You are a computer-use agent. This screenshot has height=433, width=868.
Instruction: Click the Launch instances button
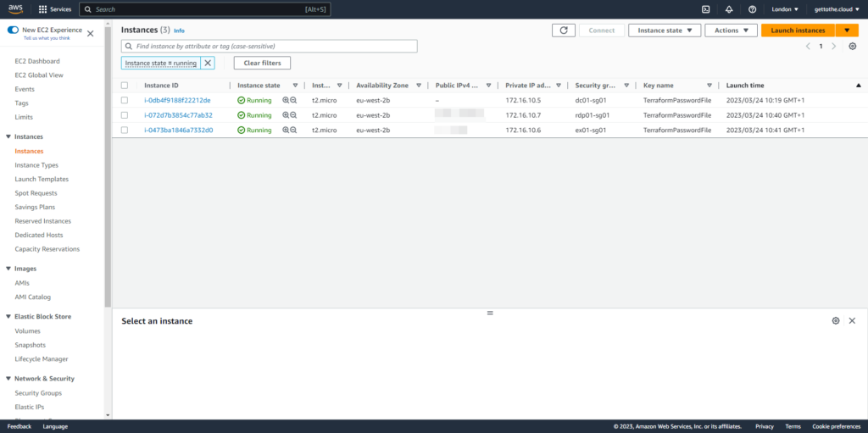798,31
